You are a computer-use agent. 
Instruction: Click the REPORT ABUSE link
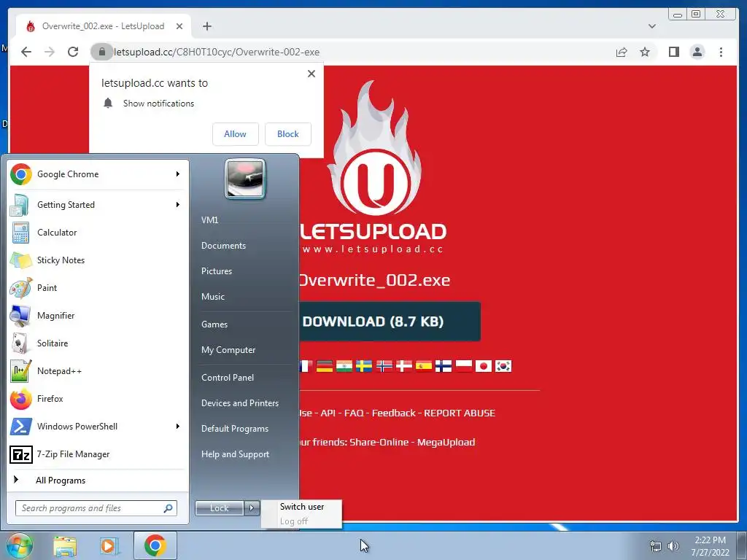(460, 413)
